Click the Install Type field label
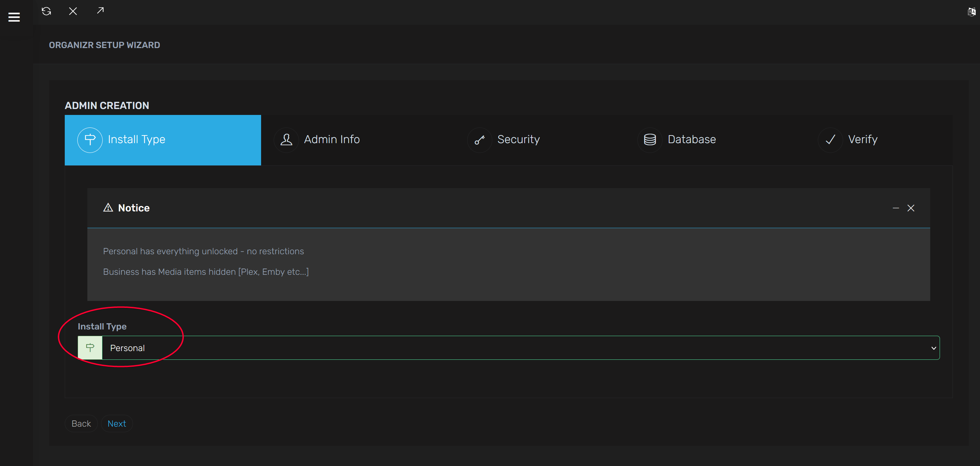This screenshot has height=466, width=980. 102,326
